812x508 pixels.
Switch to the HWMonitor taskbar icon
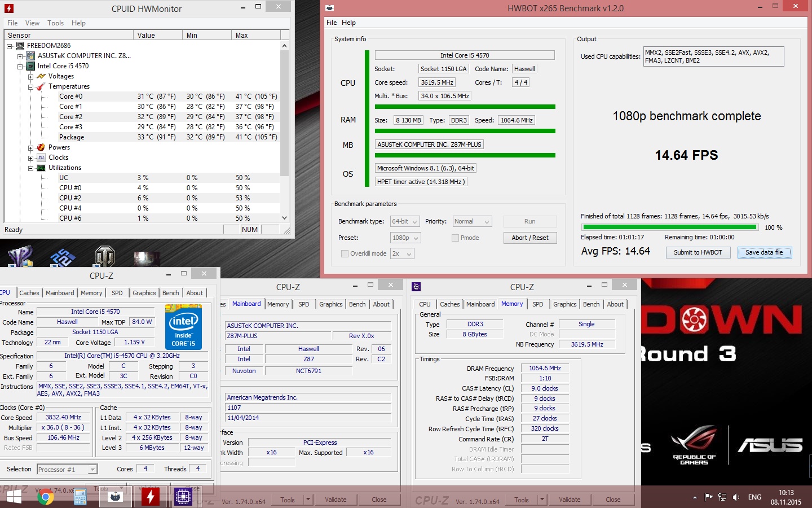150,497
